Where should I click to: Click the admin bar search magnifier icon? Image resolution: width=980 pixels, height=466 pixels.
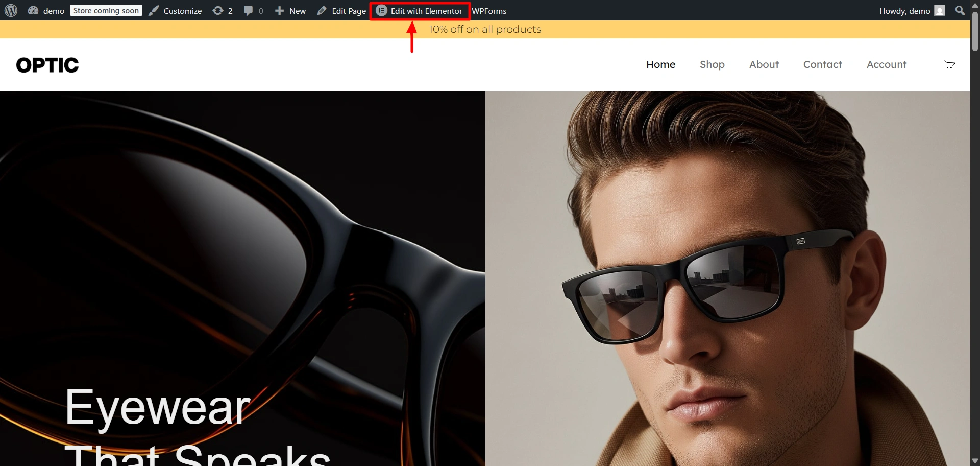point(960,10)
